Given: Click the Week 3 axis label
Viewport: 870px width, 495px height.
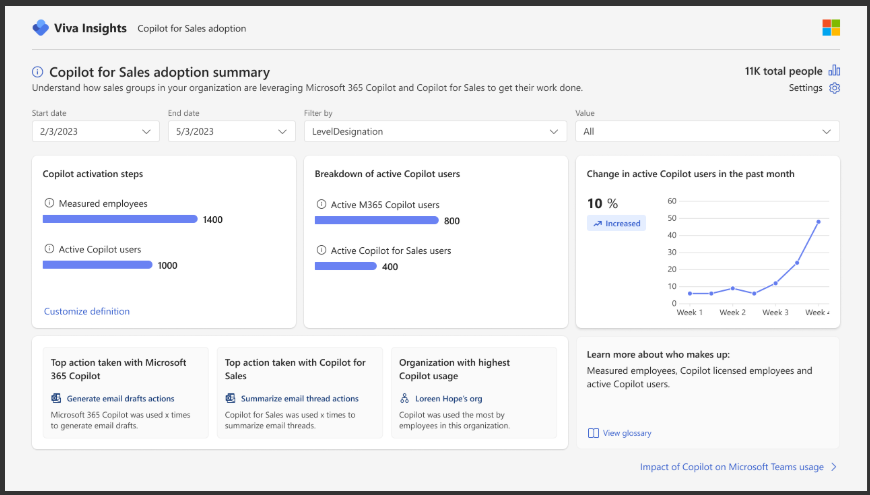Looking at the screenshot, I should pos(775,312).
